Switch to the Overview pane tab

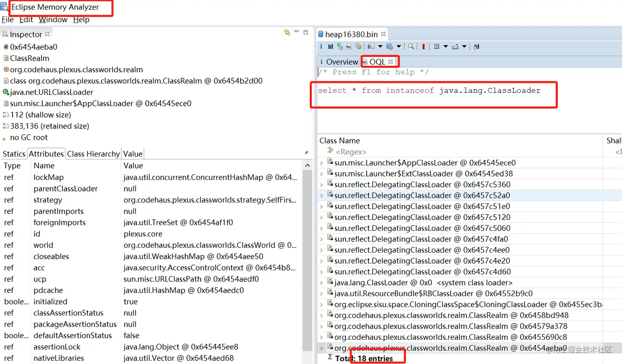coord(339,62)
